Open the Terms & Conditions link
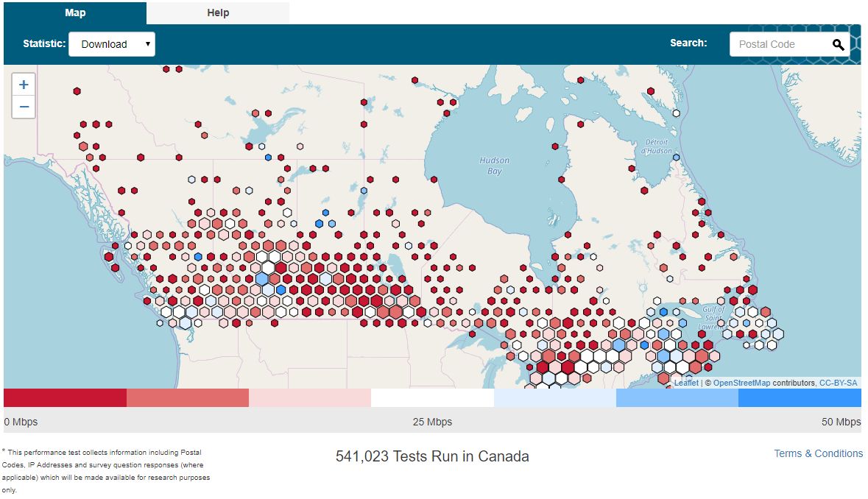Viewport: 868px width, 499px height. pos(818,453)
